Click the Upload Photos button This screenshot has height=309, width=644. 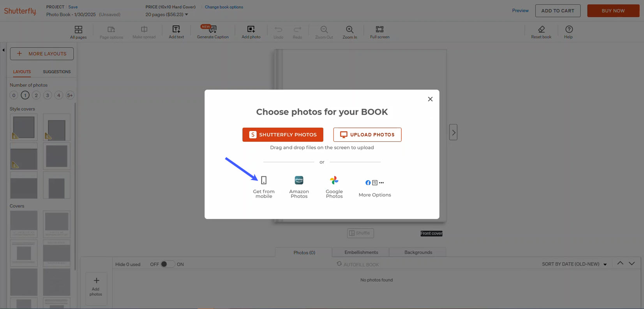(x=367, y=135)
